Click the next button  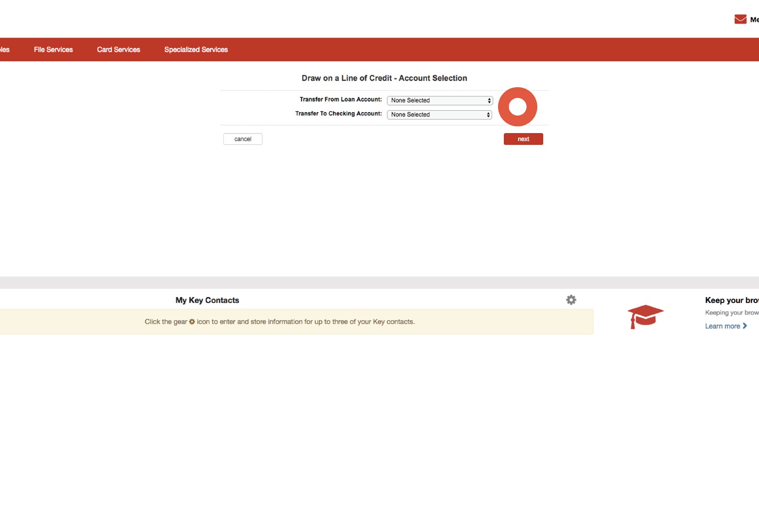[x=523, y=139]
